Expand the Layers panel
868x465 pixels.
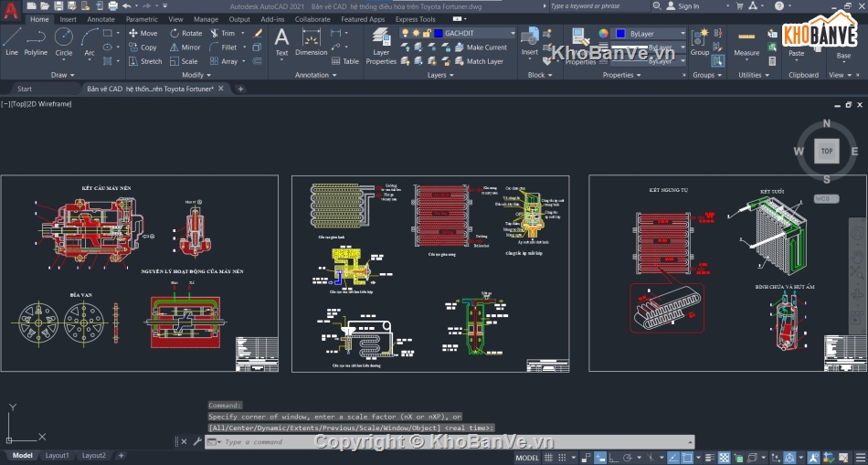tap(440, 75)
